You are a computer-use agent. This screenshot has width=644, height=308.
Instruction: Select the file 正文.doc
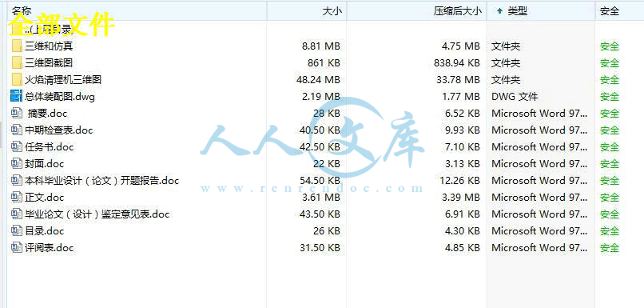pyautogui.click(x=45, y=198)
